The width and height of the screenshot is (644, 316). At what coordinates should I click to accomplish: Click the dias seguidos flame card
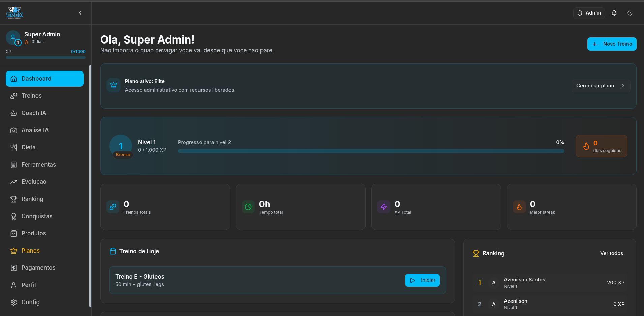(602, 146)
